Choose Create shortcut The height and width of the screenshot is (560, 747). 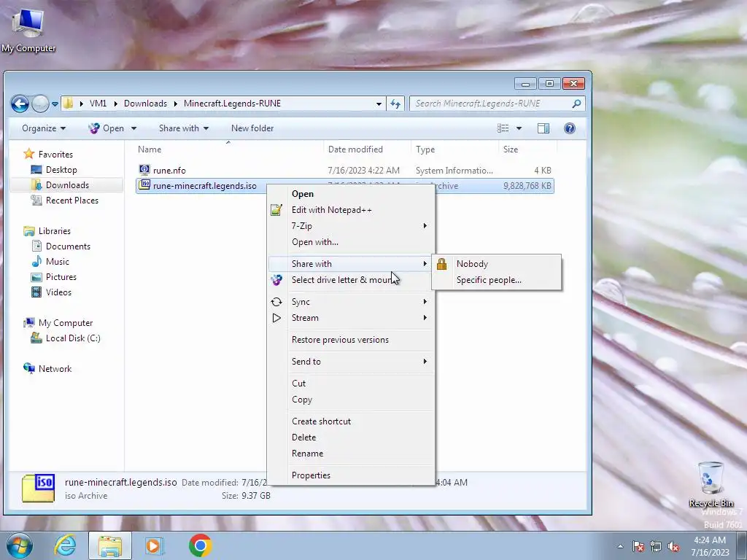[351, 421]
